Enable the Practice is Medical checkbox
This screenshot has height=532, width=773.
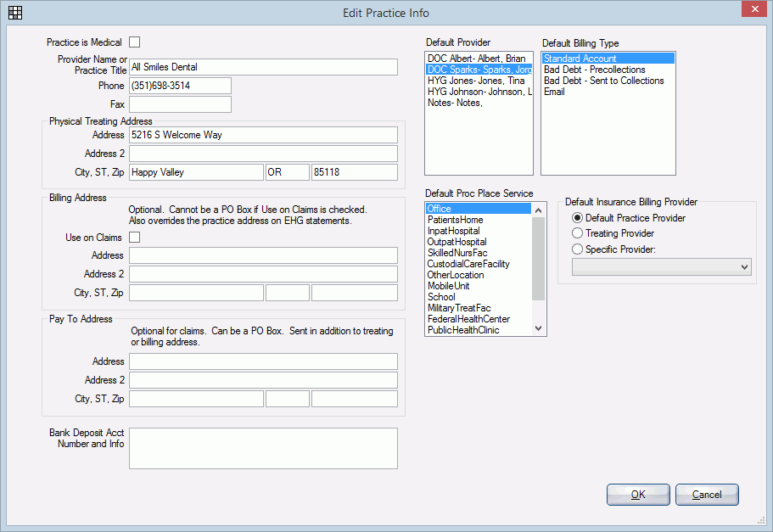point(134,41)
